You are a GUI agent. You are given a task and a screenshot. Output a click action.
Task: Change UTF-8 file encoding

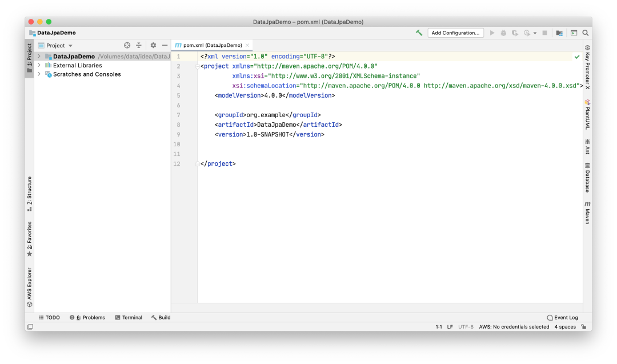click(x=466, y=327)
